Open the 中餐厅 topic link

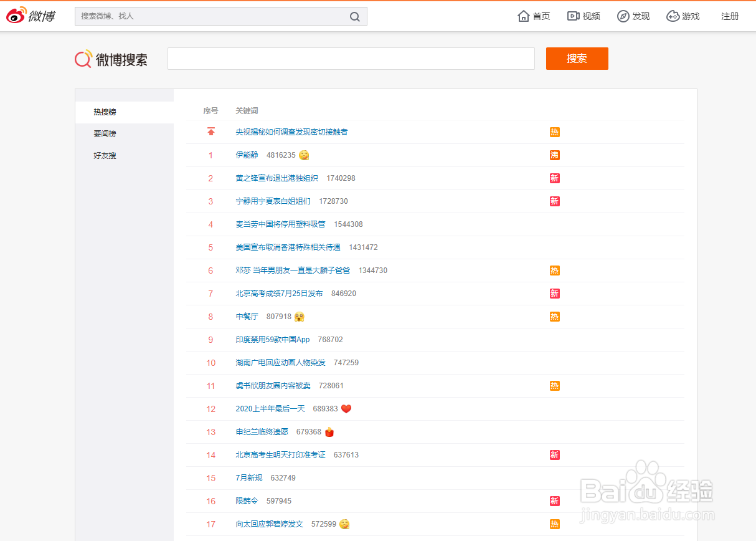pyautogui.click(x=247, y=317)
